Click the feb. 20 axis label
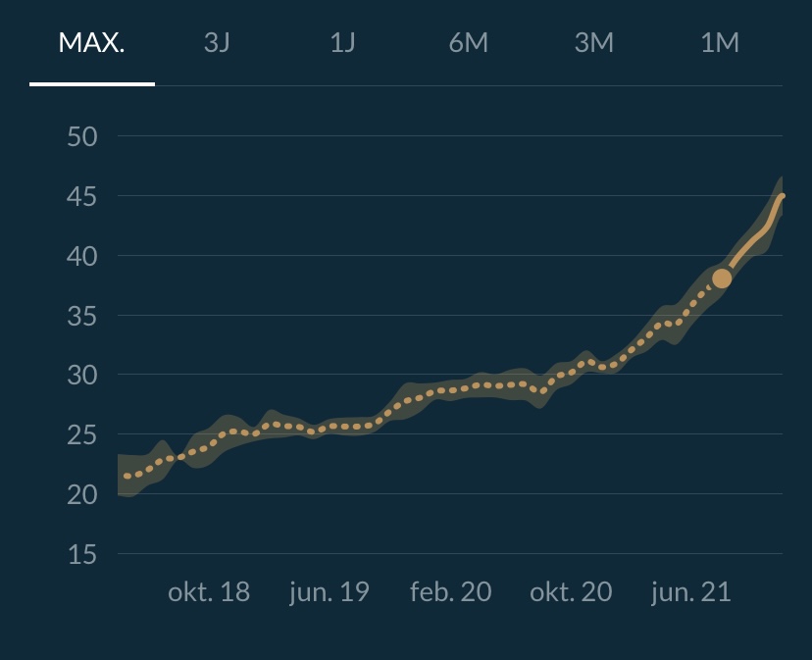 [450, 592]
